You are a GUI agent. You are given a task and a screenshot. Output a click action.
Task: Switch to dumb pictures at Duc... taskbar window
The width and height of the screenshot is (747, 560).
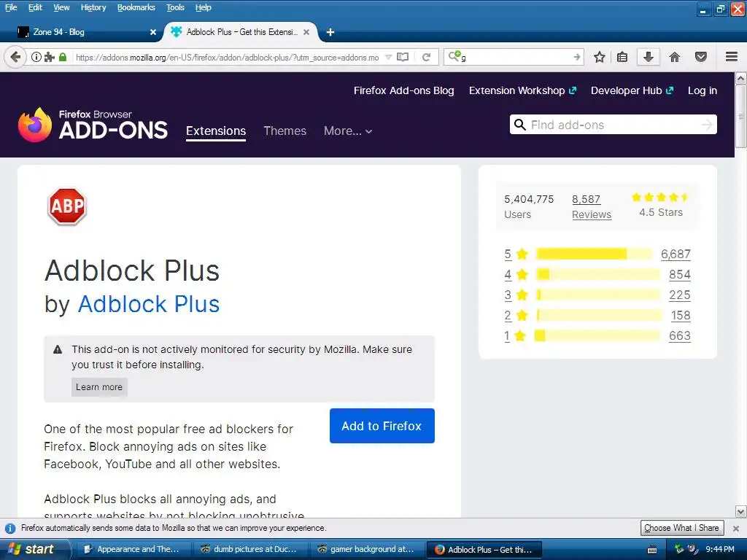point(250,550)
